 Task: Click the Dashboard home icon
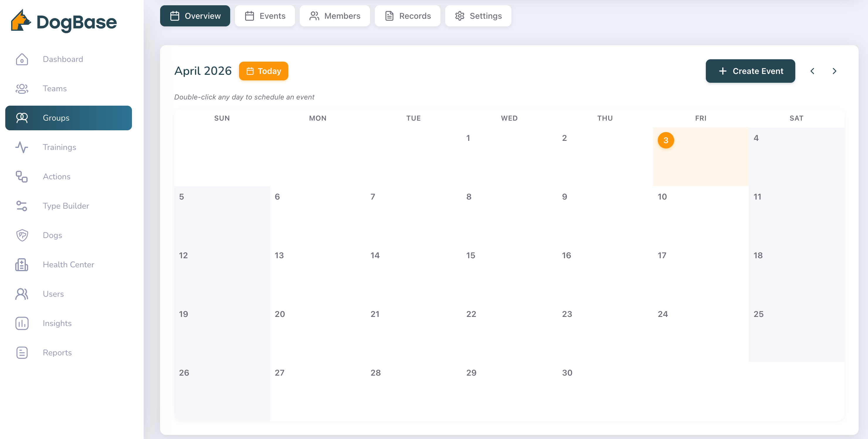(22, 59)
